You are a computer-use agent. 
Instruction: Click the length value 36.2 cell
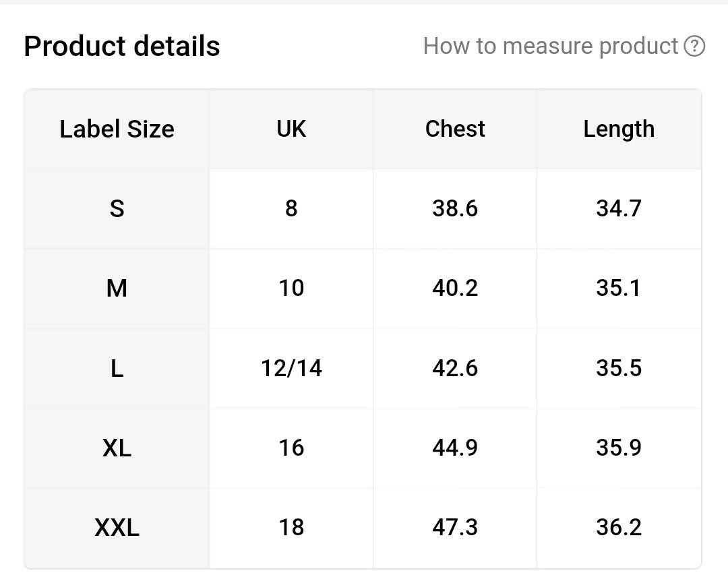click(619, 527)
